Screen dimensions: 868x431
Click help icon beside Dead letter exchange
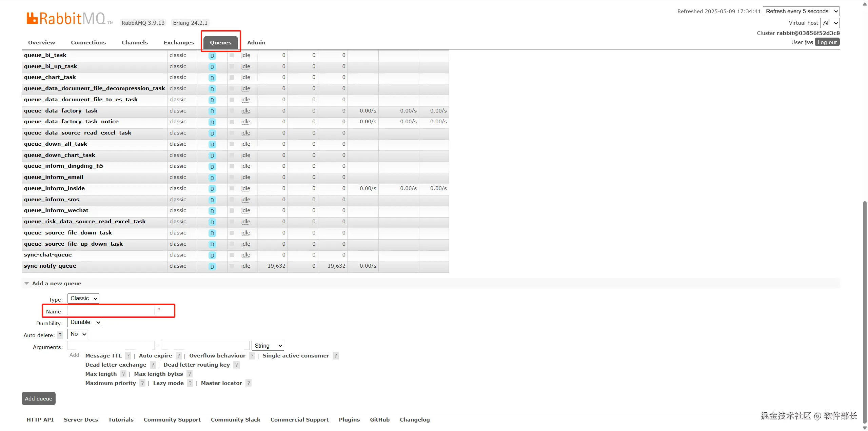[x=153, y=365]
